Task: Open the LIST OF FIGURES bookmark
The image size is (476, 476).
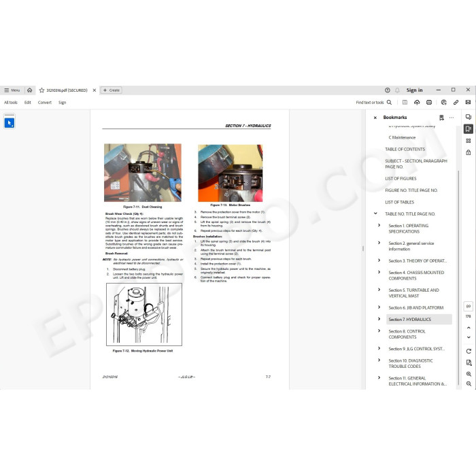Action: click(x=401, y=178)
